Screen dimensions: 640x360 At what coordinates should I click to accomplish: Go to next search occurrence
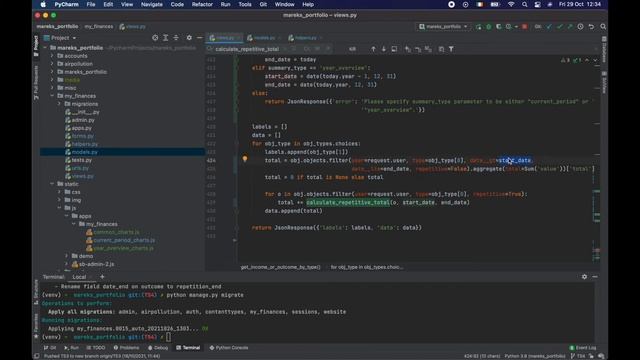point(384,49)
